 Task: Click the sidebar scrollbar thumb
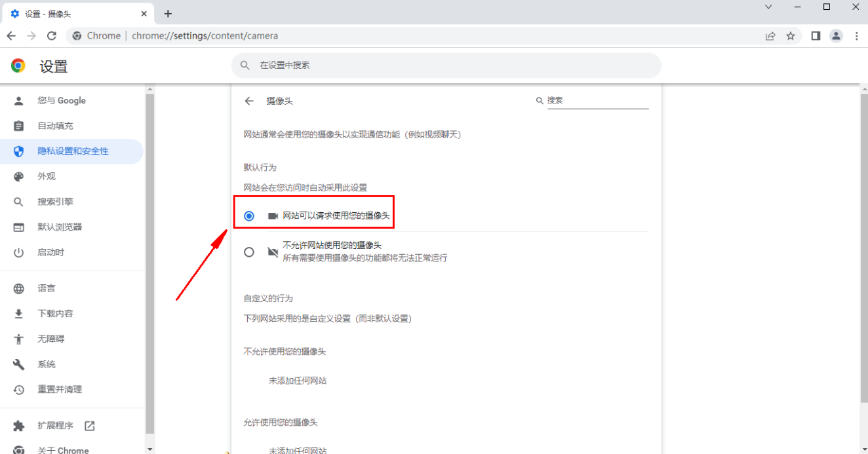coord(149,262)
